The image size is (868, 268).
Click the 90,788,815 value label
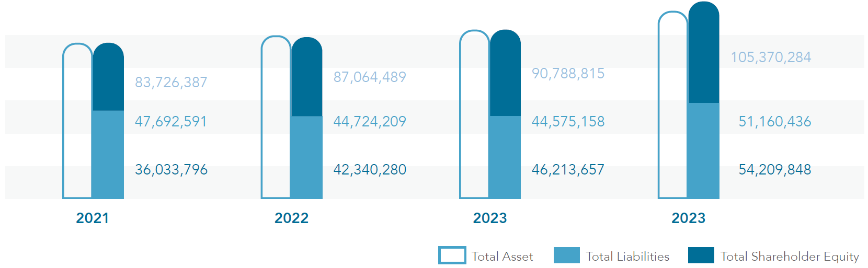(x=568, y=74)
